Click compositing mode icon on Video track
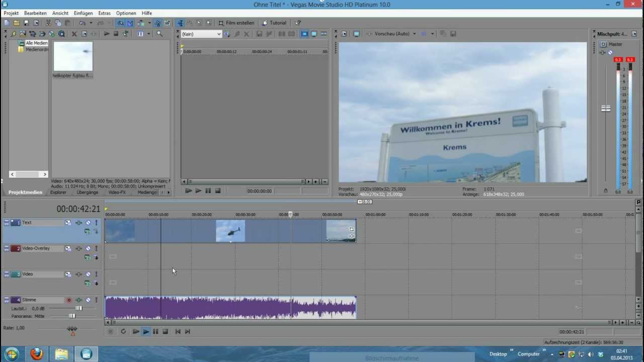Viewport: 644px width, 362px height. point(88,284)
